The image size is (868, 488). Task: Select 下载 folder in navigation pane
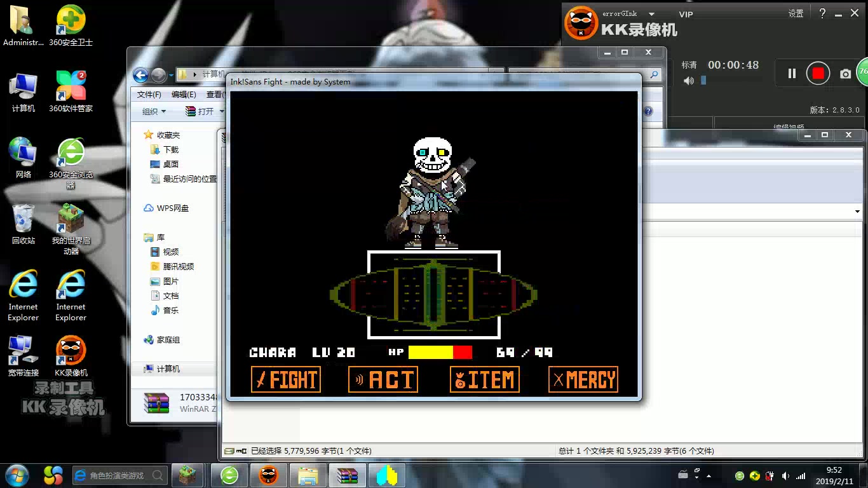click(165, 149)
